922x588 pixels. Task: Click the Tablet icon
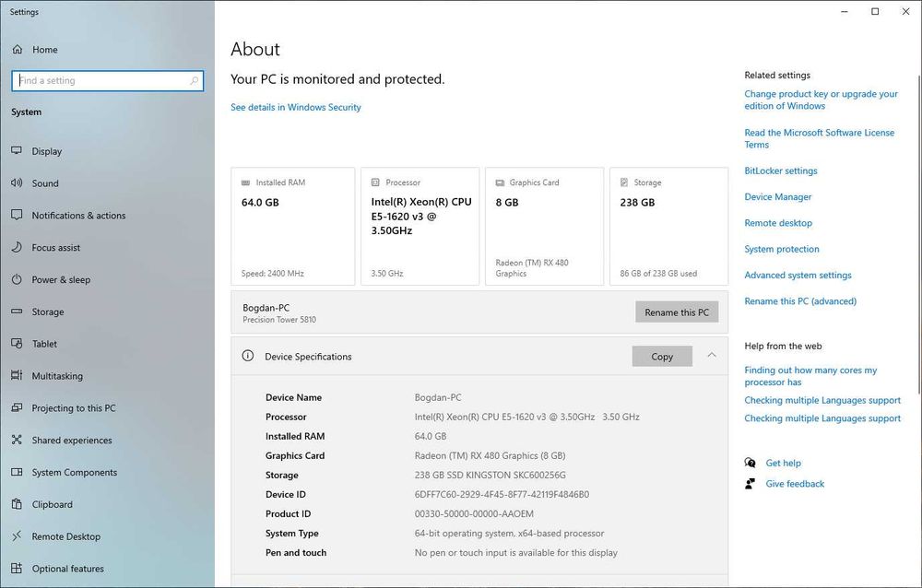point(17,344)
